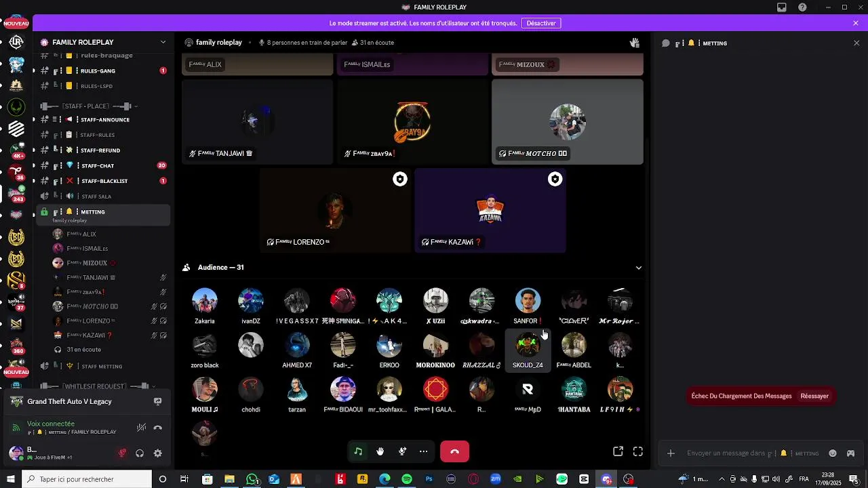
Task: Open the STAFF-REFUND channel
Action: tap(104, 150)
